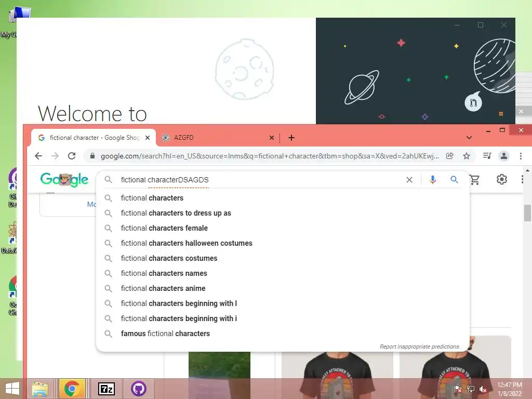This screenshot has height=399, width=532.
Task: Dismiss the small X panel at right edge
Action: pyautogui.click(x=521, y=111)
